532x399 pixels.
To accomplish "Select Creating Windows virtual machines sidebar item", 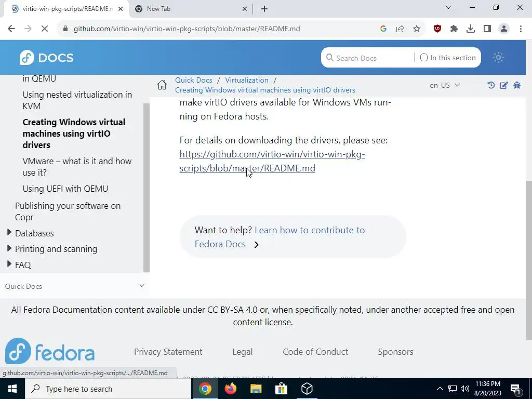I will (x=74, y=134).
